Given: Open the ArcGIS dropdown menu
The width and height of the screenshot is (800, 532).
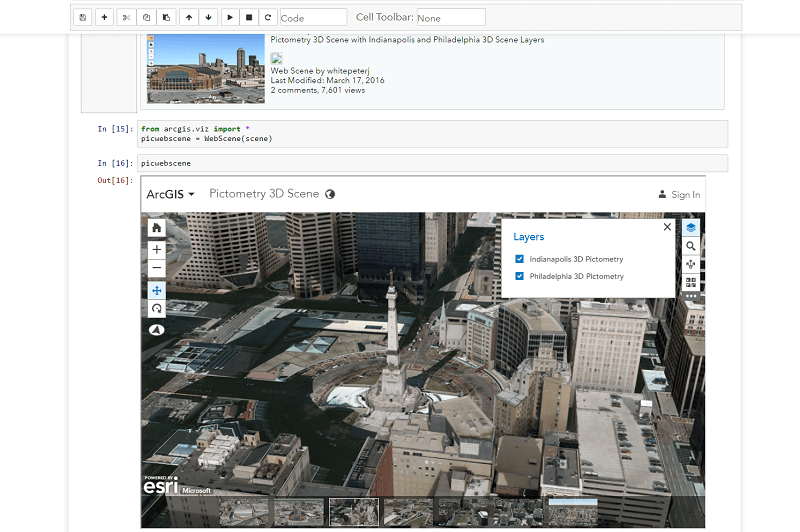Looking at the screenshot, I should [x=171, y=194].
